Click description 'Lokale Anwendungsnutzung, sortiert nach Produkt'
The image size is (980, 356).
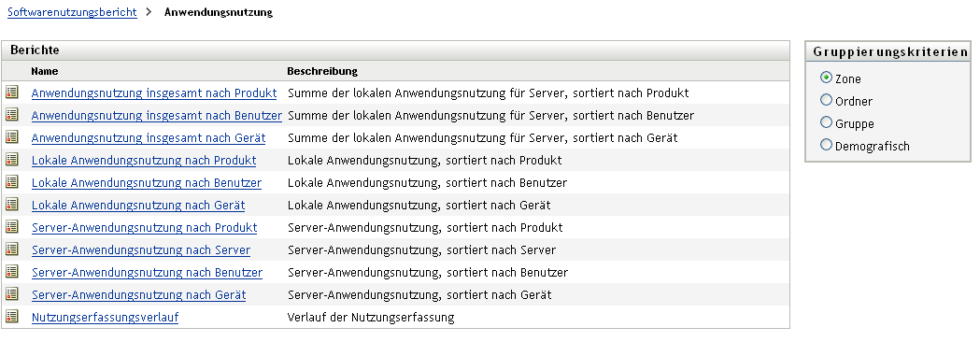(424, 161)
